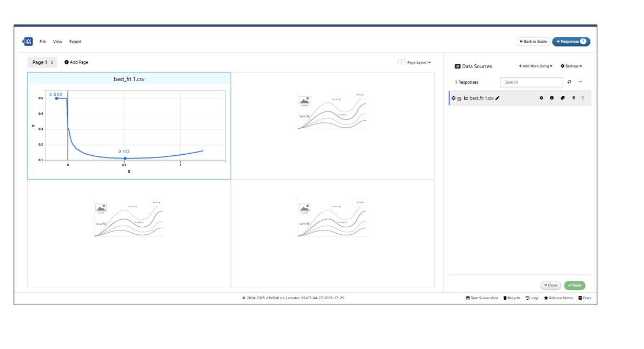Click the Search responses input field
The image size is (644, 349).
click(x=531, y=82)
